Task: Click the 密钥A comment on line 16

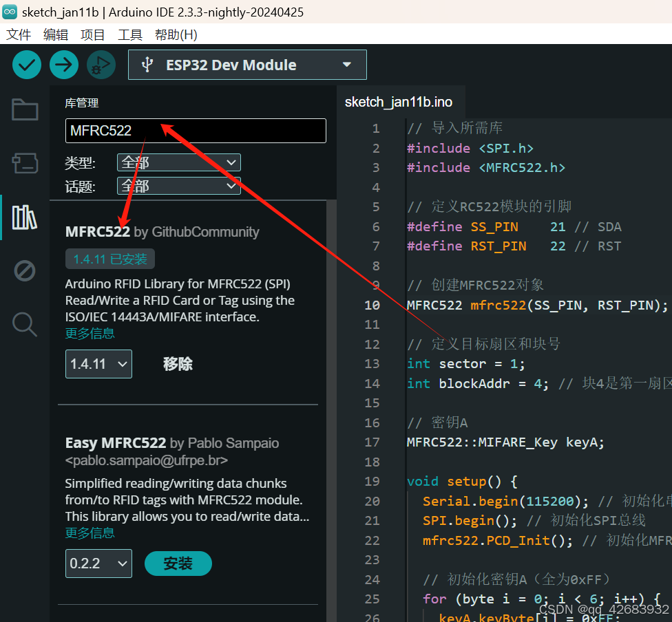Action: point(437,422)
